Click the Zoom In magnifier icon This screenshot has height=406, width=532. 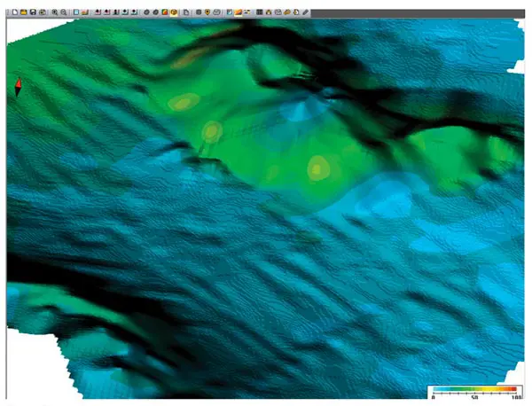coord(55,12)
